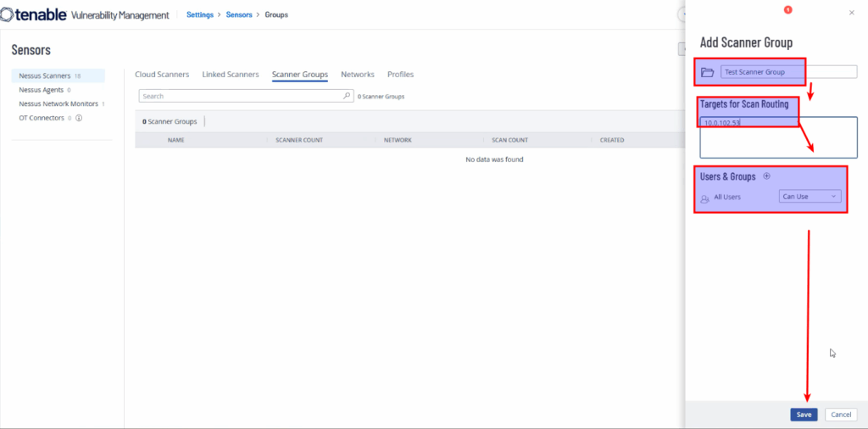Select Nessus Agents in the sidebar

(x=42, y=90)
